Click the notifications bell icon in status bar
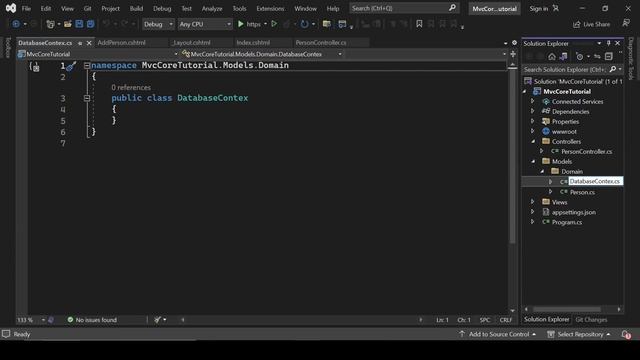The image size is (640, 360). point(626,334)
